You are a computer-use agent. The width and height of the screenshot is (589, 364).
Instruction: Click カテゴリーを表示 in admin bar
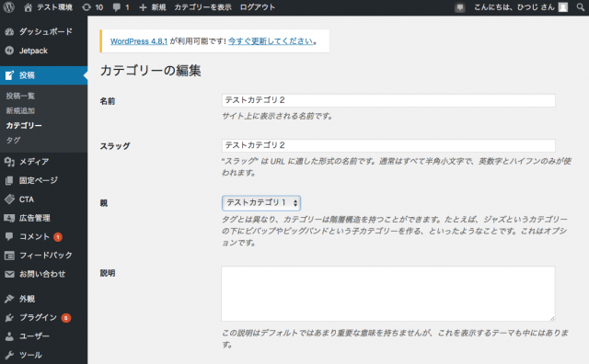point(202,7)
